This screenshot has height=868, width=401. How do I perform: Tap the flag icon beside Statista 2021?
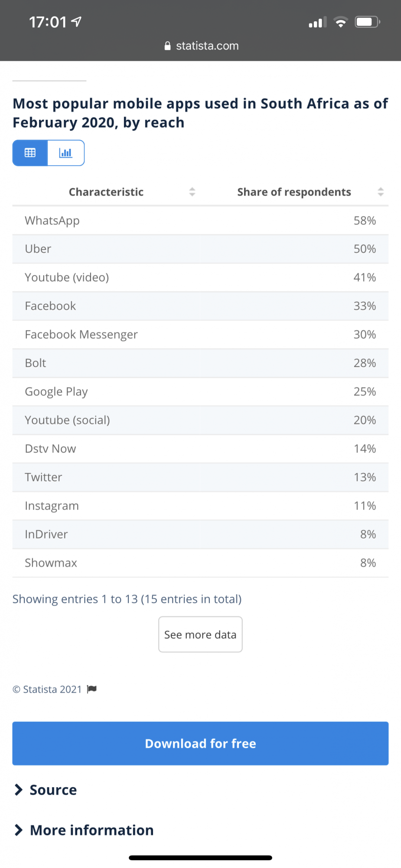click(91, 689)
